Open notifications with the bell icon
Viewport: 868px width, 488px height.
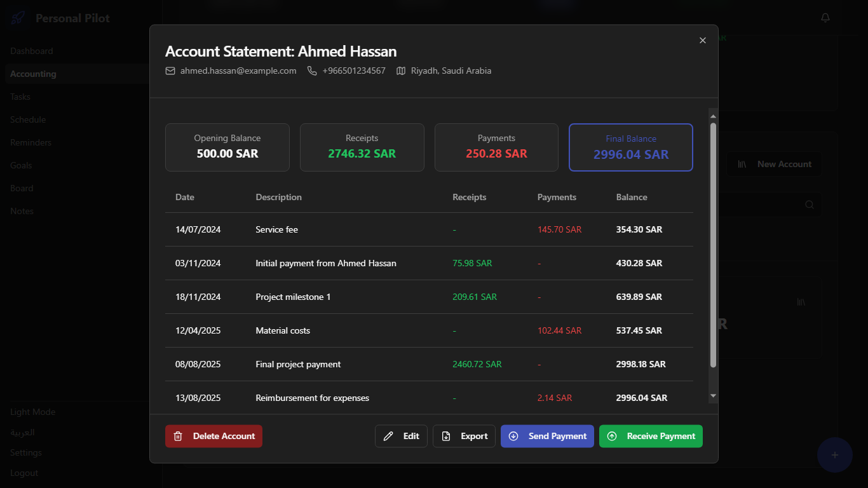[825, 18]
